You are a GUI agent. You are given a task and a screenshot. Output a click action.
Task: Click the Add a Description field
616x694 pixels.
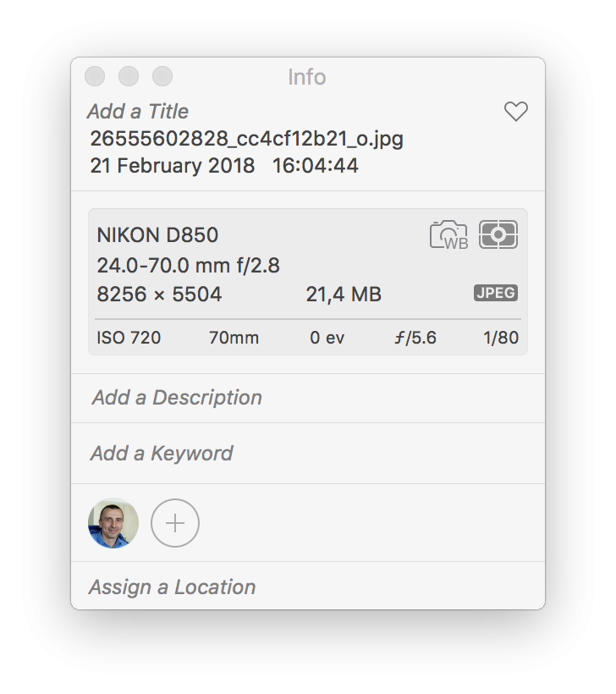[177, 398]
